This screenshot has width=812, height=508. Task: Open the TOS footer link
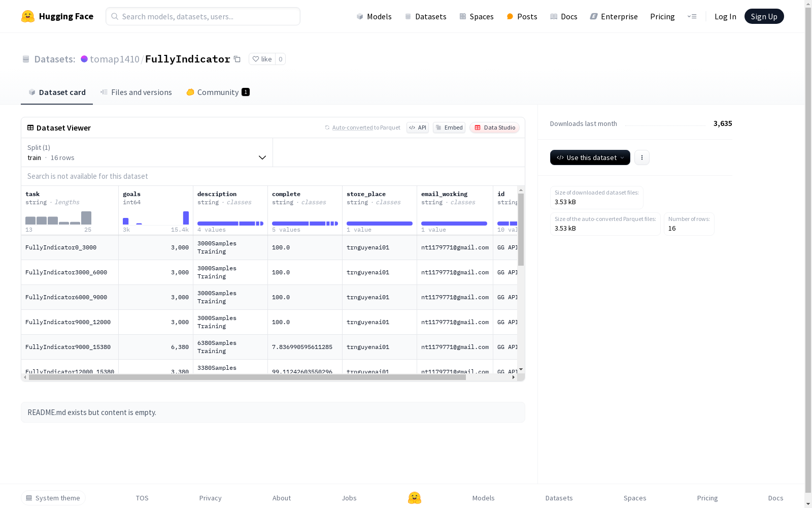(x=142, y=498)
